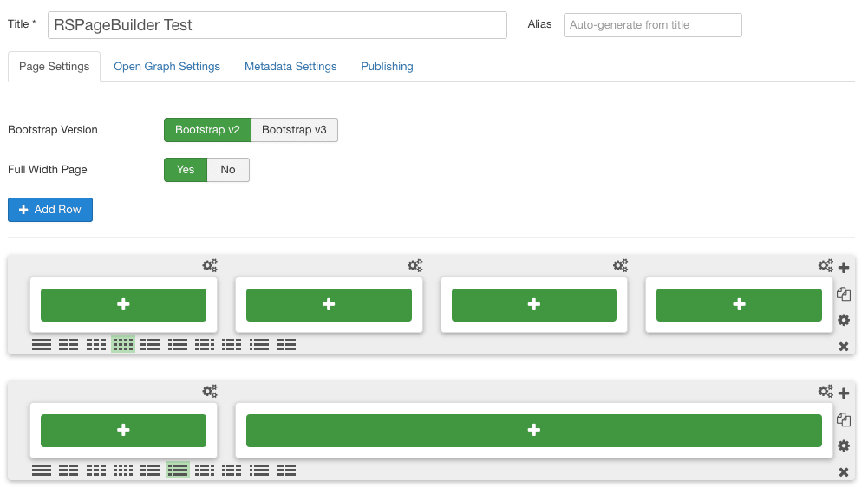This screenshot has height=494, width=868.
Task: Click the plus icon at the first row's top-right corner
Action: coord(844,268)
